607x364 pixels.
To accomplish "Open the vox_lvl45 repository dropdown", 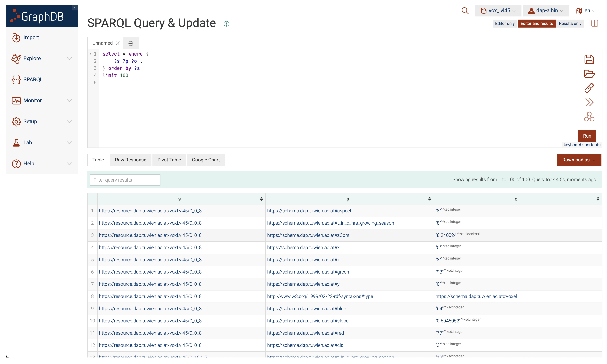I will pos(498,11).
